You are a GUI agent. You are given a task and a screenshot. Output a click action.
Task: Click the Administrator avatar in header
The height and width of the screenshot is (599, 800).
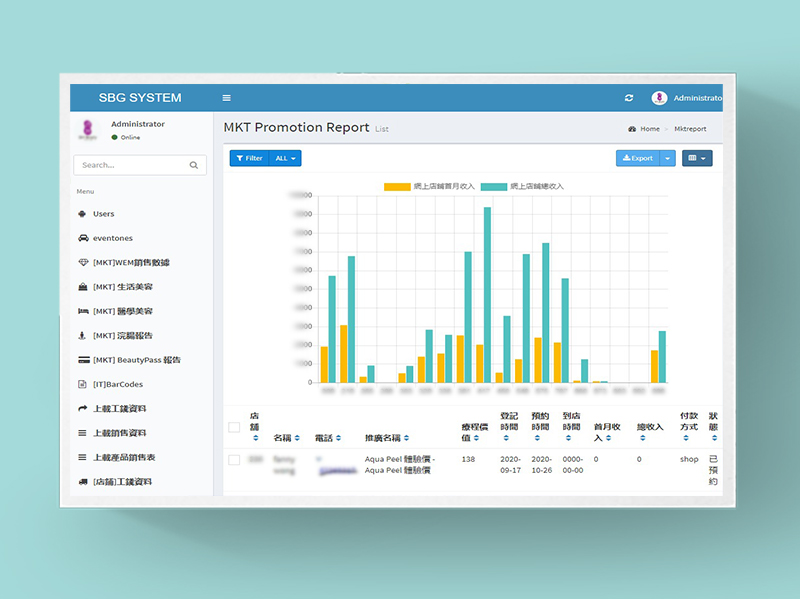tap(659, 98)
